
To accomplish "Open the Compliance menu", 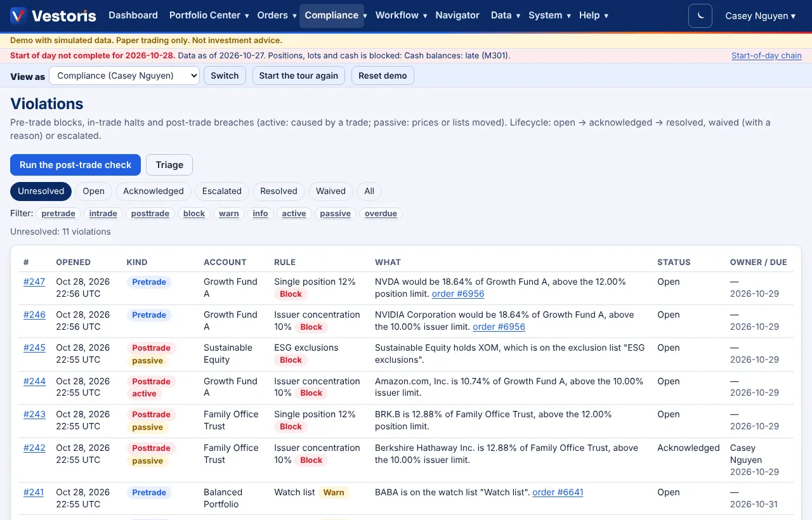I will pos(332,15).
